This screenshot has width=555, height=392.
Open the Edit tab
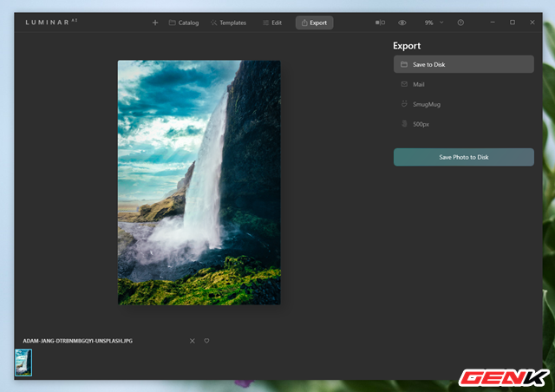tap(272, 23)
